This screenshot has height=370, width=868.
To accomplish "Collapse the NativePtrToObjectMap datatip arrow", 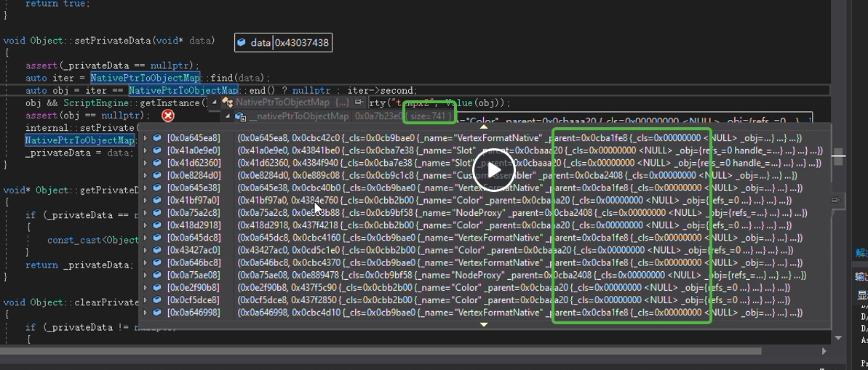I will coord(215,102).
